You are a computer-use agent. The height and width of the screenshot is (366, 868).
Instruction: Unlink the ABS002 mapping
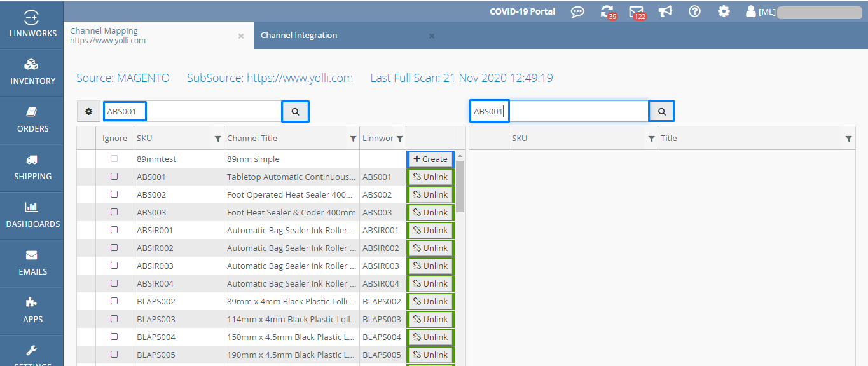coord(431,194)
